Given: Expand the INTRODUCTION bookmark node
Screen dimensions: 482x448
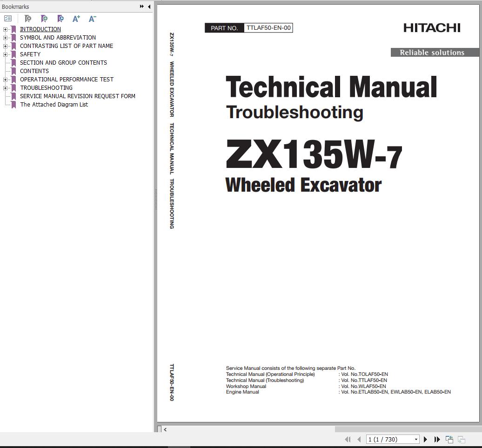Looking at the screenshot, I should tap(5, 29).
